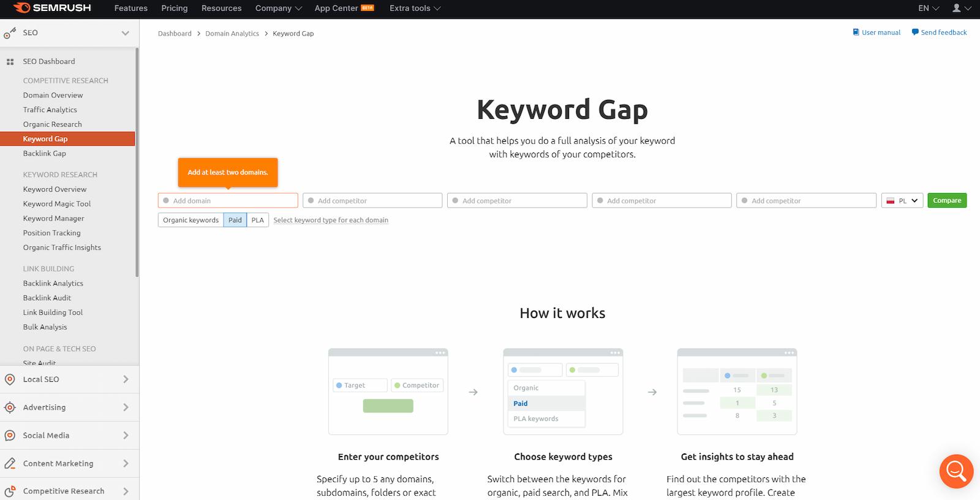This screenshot has height=500, width=980.
Task: Expand the Advertising section
Action: [x=126, y=407]
